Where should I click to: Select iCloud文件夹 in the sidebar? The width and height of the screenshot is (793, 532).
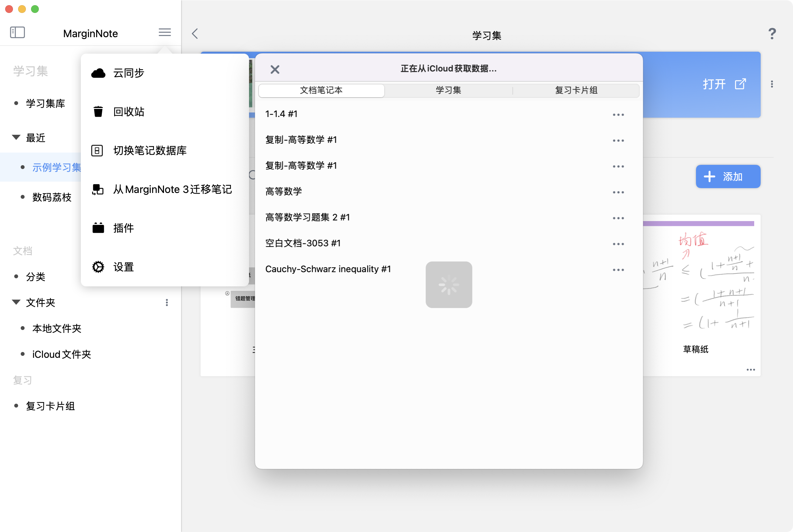[x=61, y=354]
